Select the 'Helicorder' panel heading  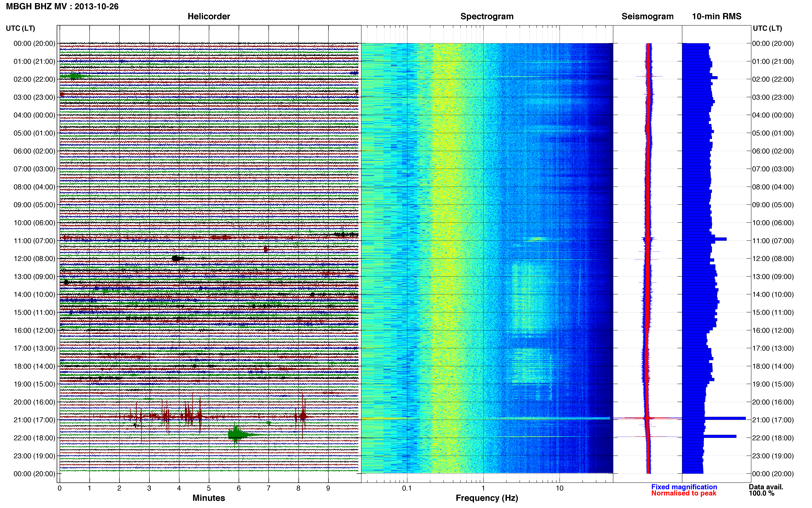point(209,16)
